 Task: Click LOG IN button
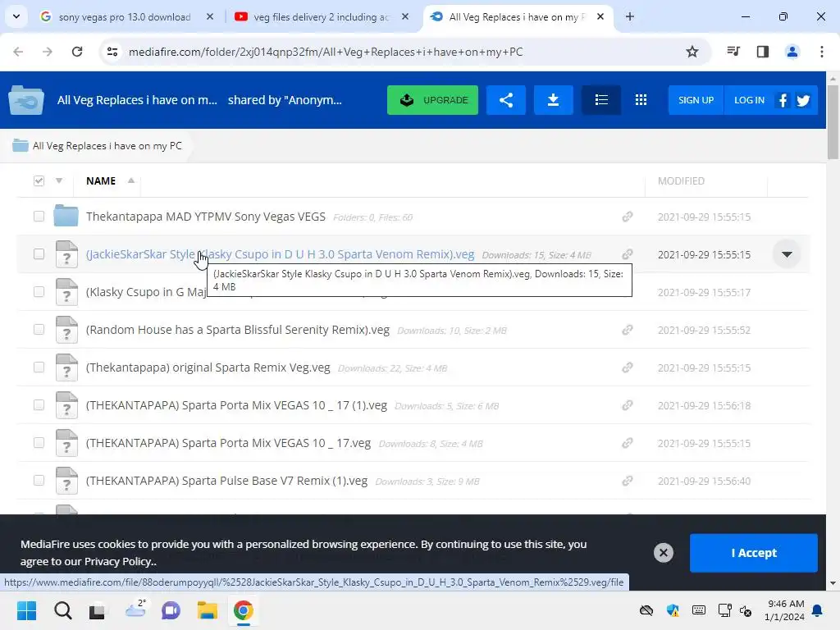749,100
